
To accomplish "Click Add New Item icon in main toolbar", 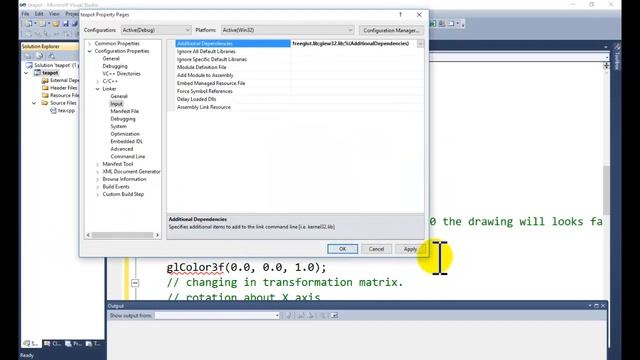I will (x=42, y=24).
